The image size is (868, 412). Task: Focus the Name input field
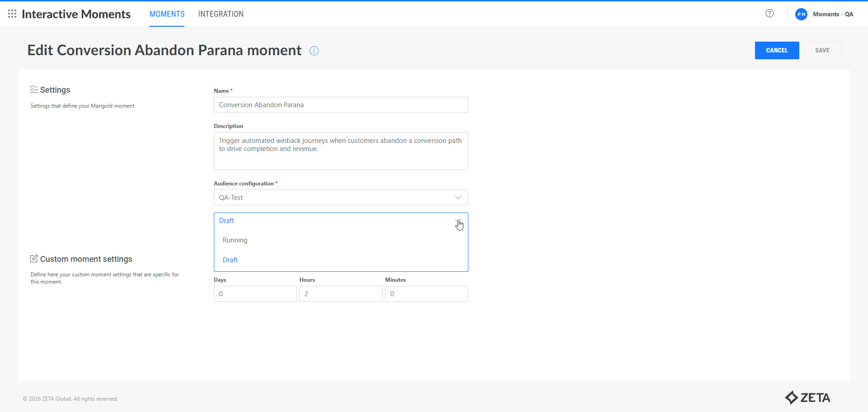(x=341, y=105)
